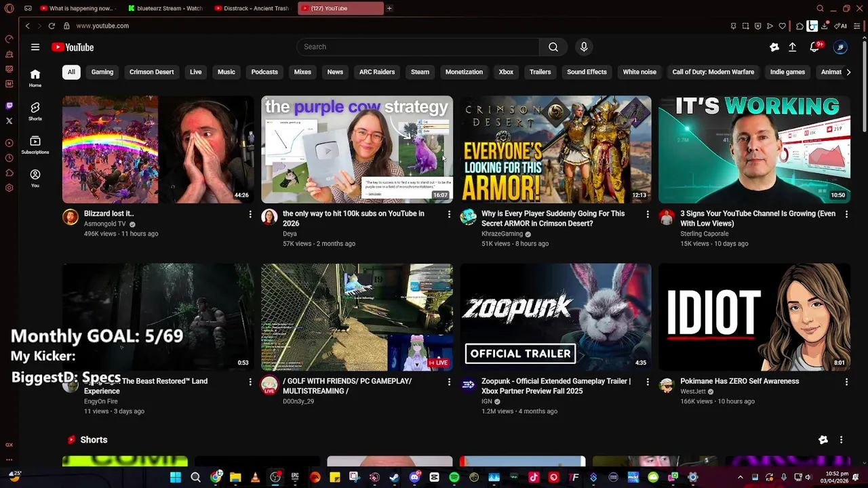Screen dimensions: 868x488
Task: Open Discord from the taskbar
Action: click(415, 477)
